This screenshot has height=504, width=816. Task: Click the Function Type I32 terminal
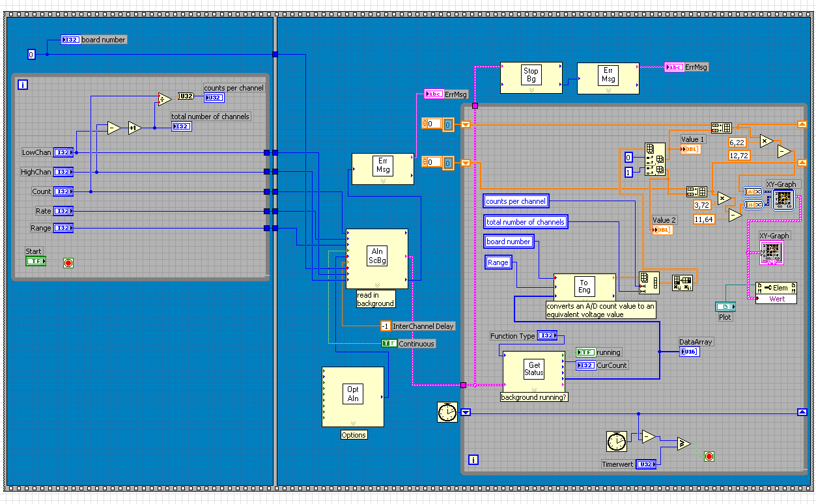click(x=547, y=336)
